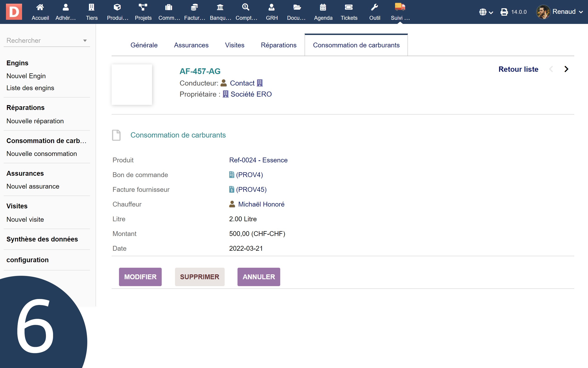This screenshot has height=368, width=588.
Task: Open the AF-457-AG vehicle link
Action: tap(200, 71)
